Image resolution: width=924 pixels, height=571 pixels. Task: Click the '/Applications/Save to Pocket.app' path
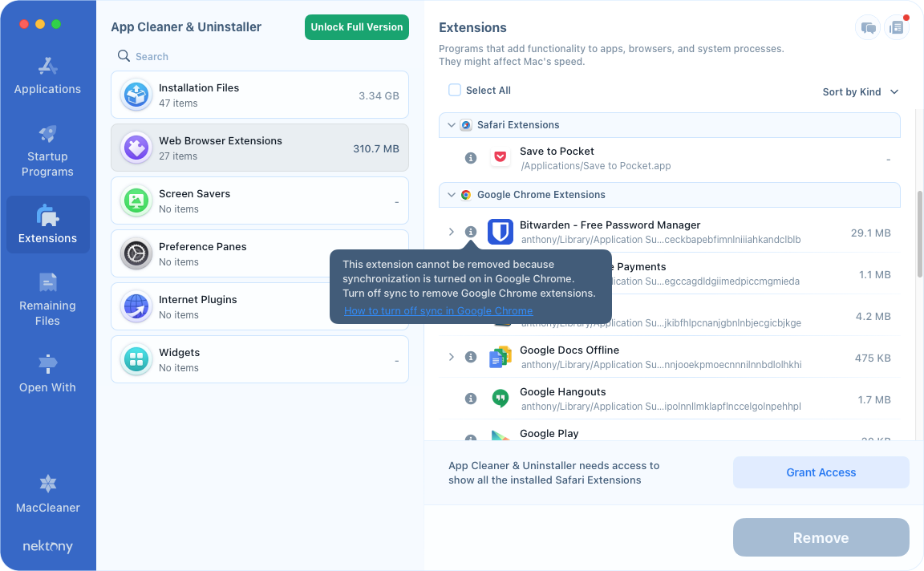pyautogui.click(x=596, y=166)
